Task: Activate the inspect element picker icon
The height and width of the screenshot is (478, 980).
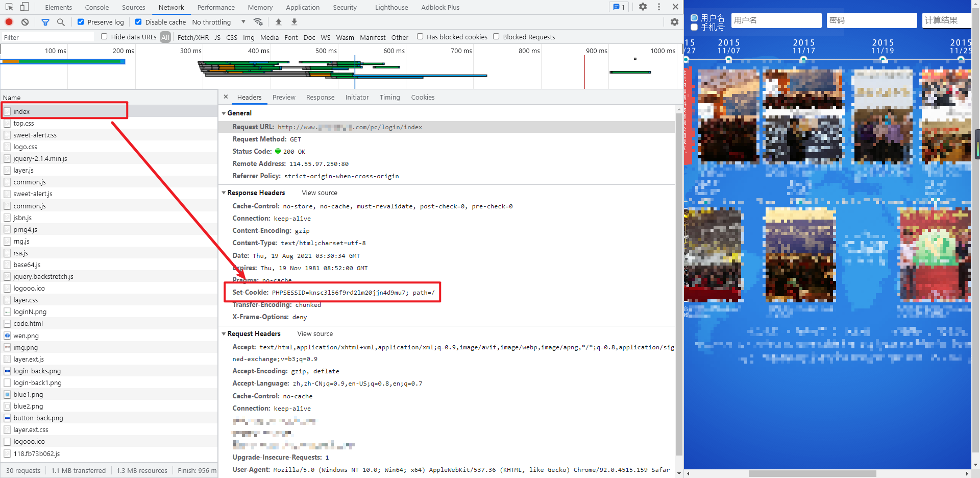Action: coord(9,7)
